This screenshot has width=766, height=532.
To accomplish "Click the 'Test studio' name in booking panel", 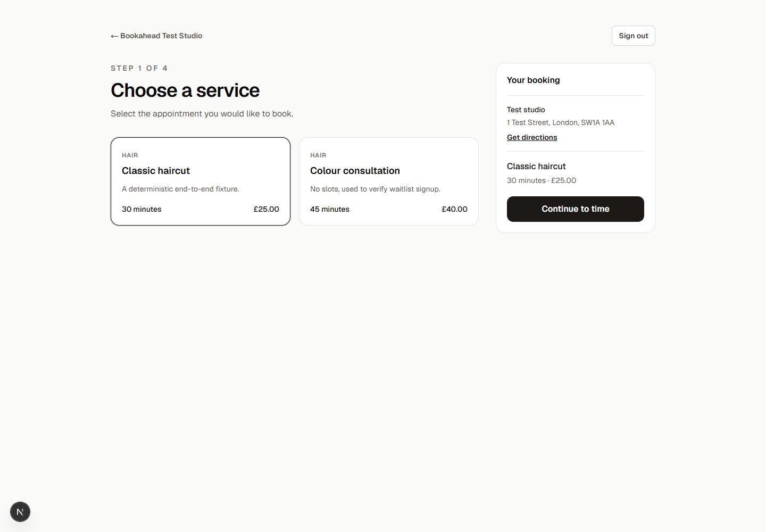I will tap(526, 110).
